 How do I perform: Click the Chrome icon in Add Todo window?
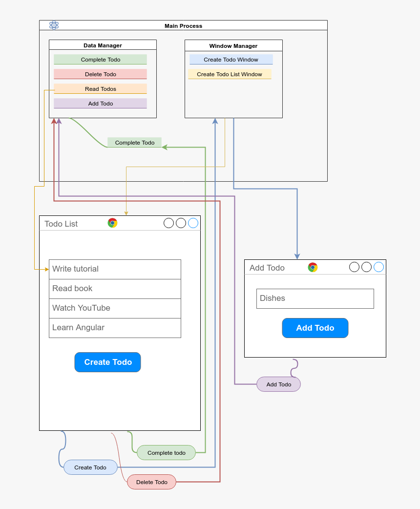pos(313,267)
